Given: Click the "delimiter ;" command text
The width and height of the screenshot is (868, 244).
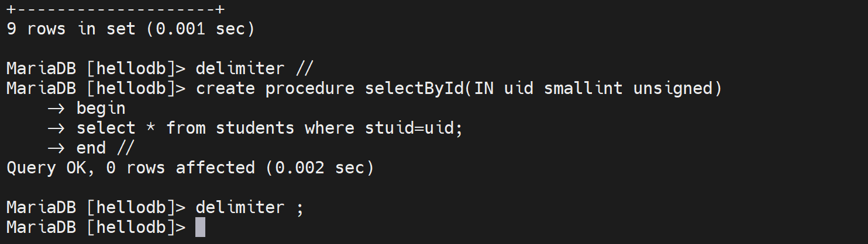Looking at the screenshot, I should (250, 207).
